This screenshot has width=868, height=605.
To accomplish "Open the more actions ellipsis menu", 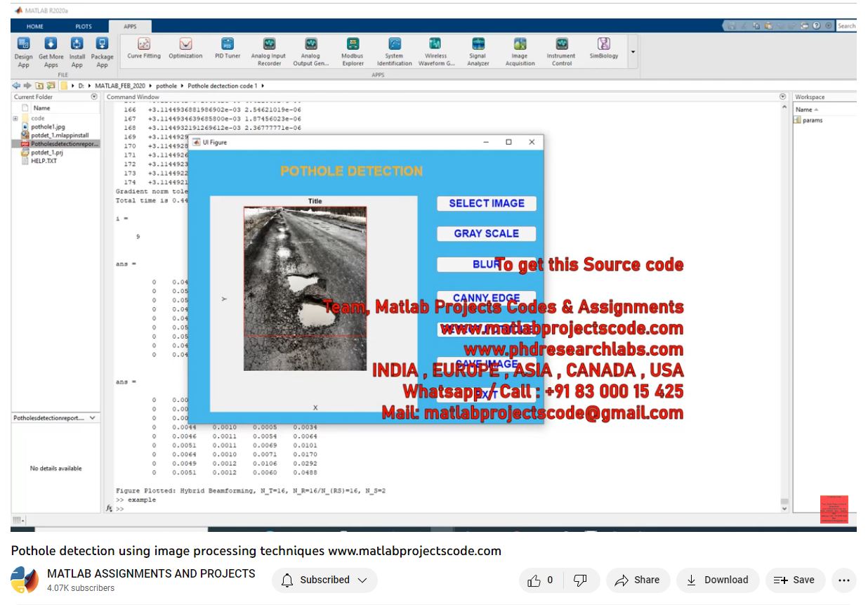I will point(844,580).
